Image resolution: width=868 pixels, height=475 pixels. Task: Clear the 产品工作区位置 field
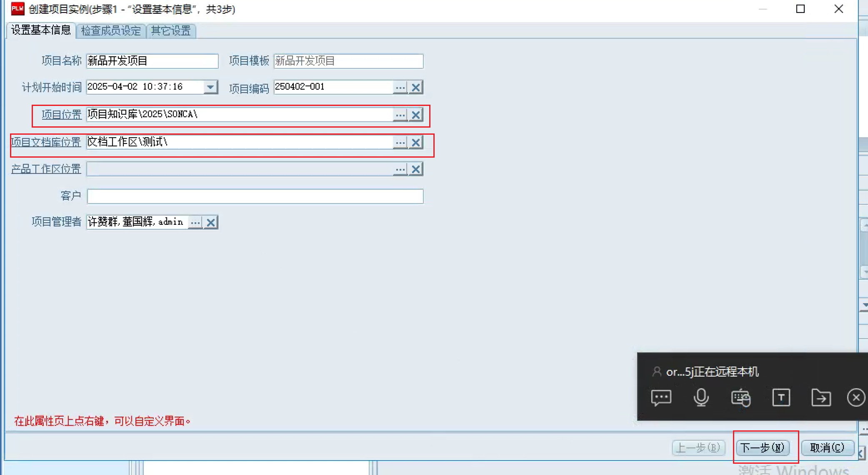[x=416, y=169]
